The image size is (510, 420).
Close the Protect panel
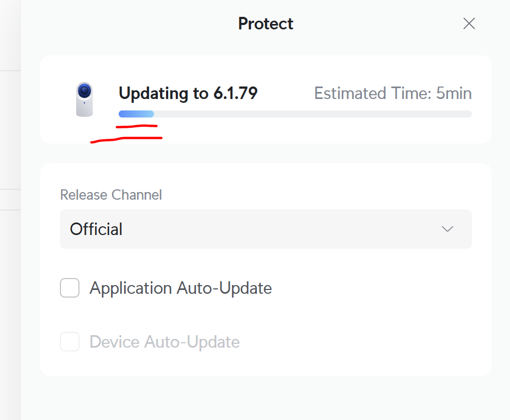pos(469,23)
